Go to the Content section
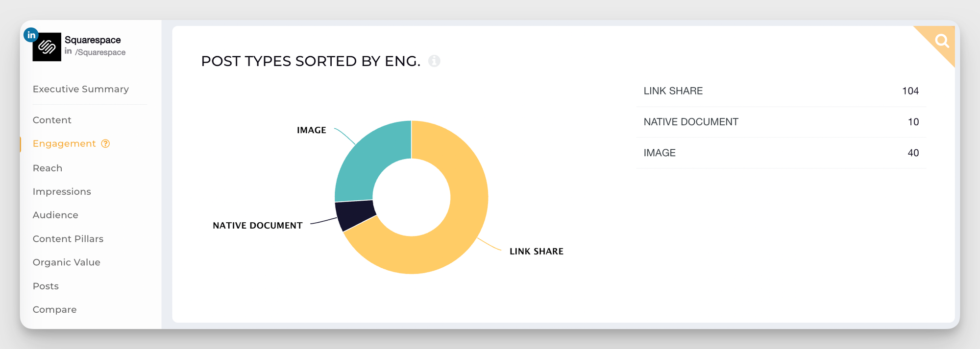980x349 pixels. pos(52,120)
